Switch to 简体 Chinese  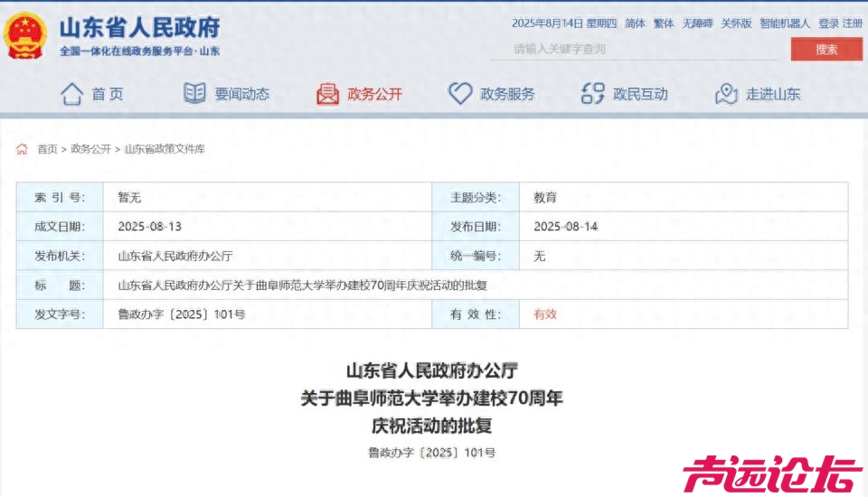pyautogui.click(x=635, y=23)
